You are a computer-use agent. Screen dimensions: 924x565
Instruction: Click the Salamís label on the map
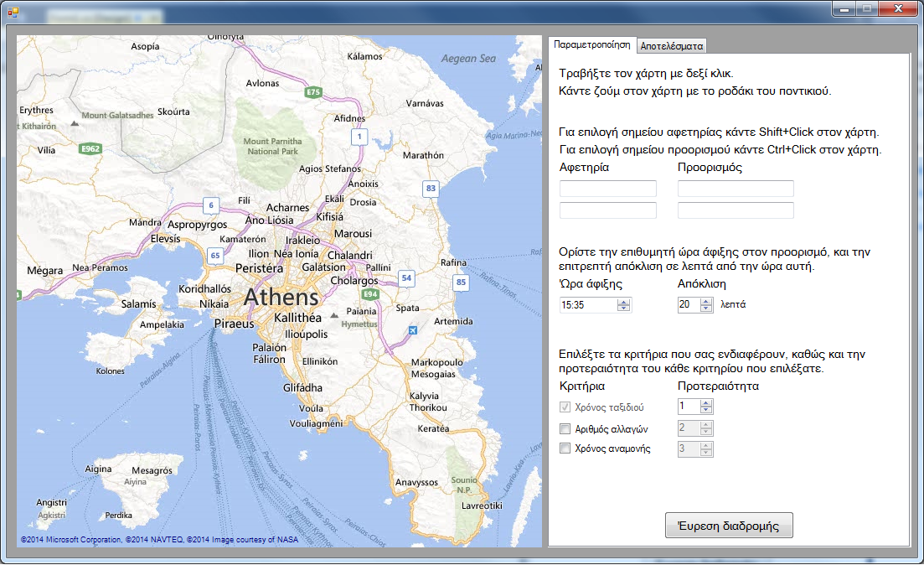[x=138, y=303]
